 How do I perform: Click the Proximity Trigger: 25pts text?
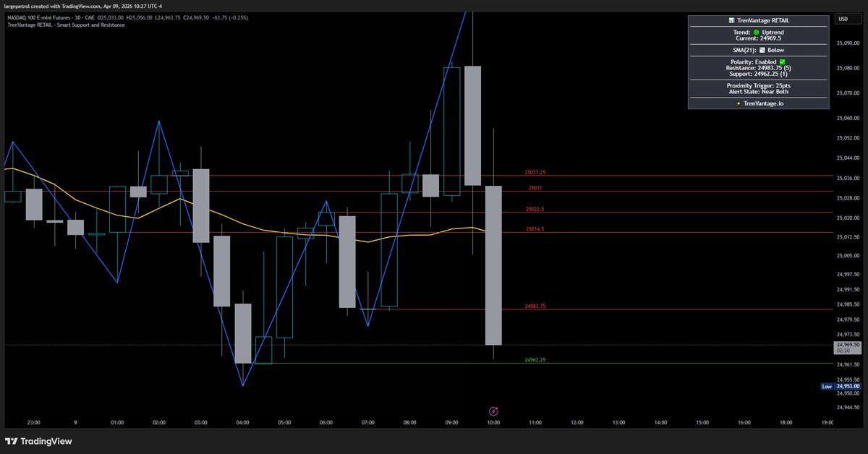point(758,85)
